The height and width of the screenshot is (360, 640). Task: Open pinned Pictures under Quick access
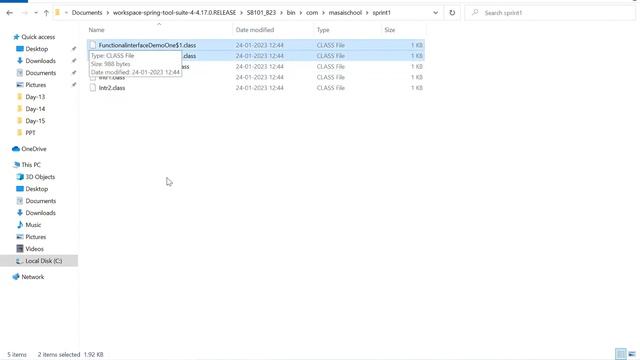[x=36, y=85]
